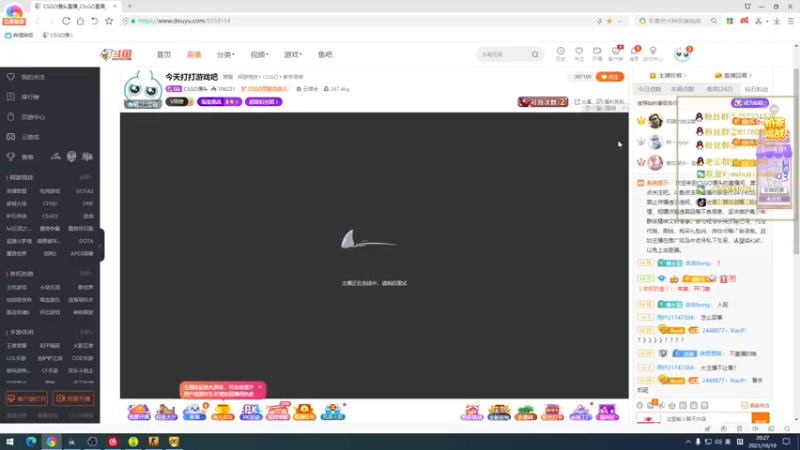Image resolution: width=800 pixels, height=450 pixels.
Task: Open Microsoft Edge from the taskbar
Action: pos(31,441)
